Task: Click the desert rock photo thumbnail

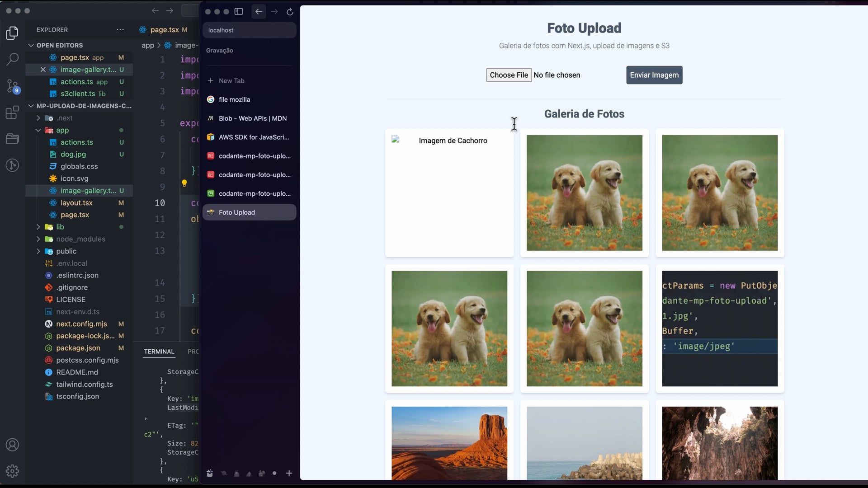Action: tap(449, 443)
